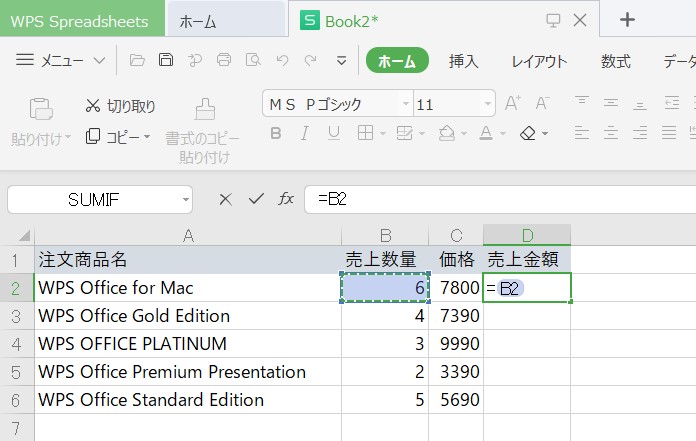The image size is (696, 441).
Task: Open the メニュー hamburger menu
Action: coord(25,59)
